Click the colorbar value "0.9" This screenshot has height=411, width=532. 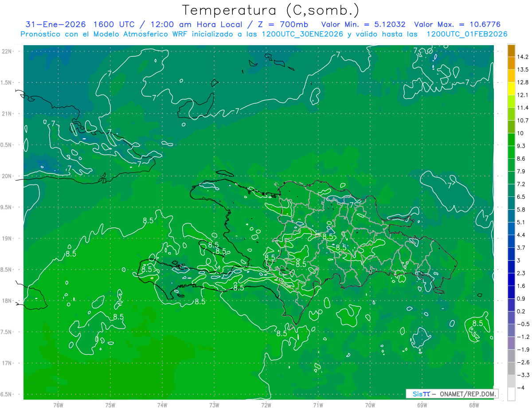521,299
